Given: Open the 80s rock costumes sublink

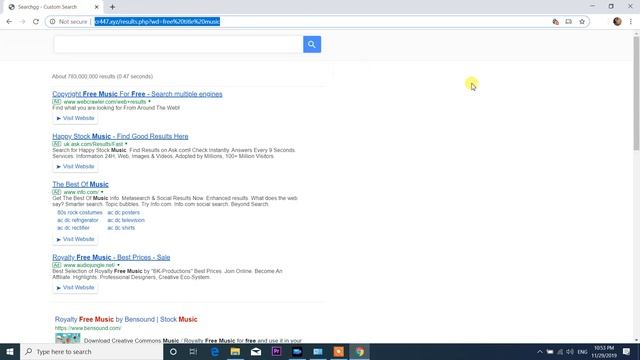Looking at the screenshot, I should [x=80, y=213].
